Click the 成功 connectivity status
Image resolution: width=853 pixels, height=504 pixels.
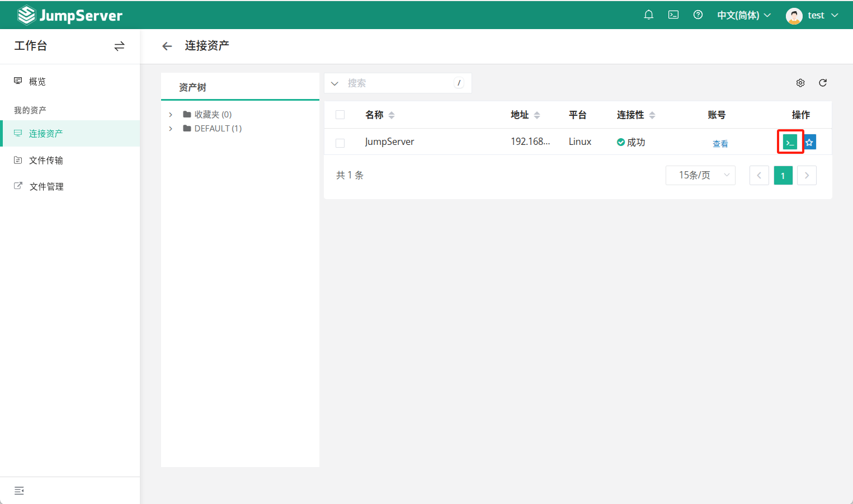click(x=631, y=142)
